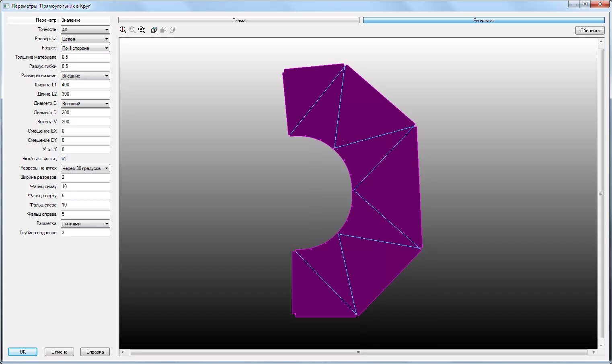Click the Фальц снизу input field
Viewport: 612px width, 364px height.
tap(85, 186)
